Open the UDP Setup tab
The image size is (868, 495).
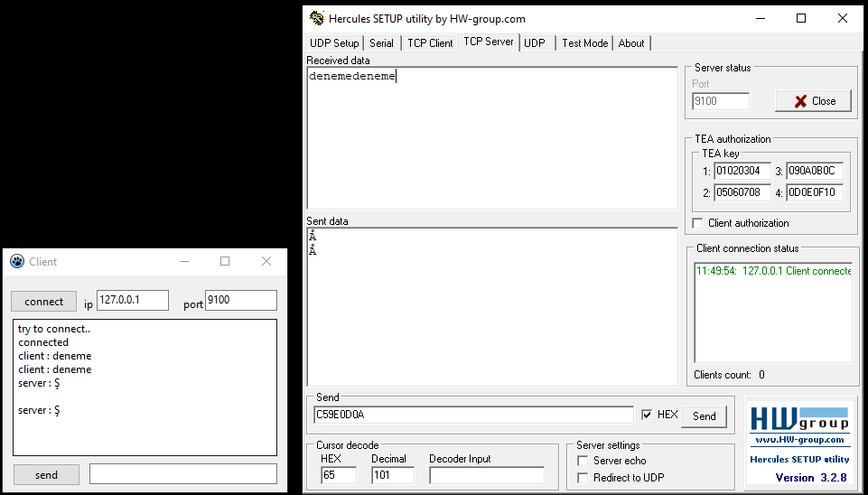334,43
